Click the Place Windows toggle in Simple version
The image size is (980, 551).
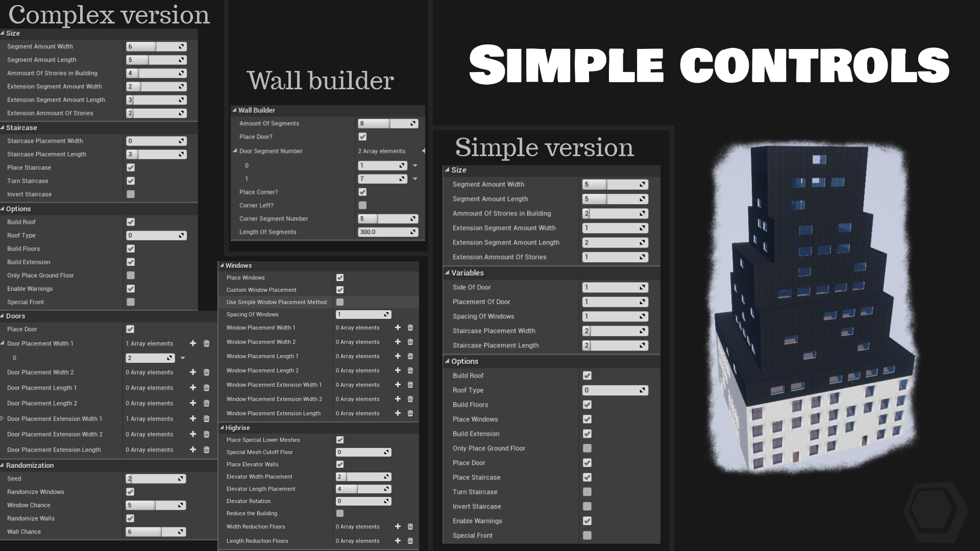click(586, 419)
